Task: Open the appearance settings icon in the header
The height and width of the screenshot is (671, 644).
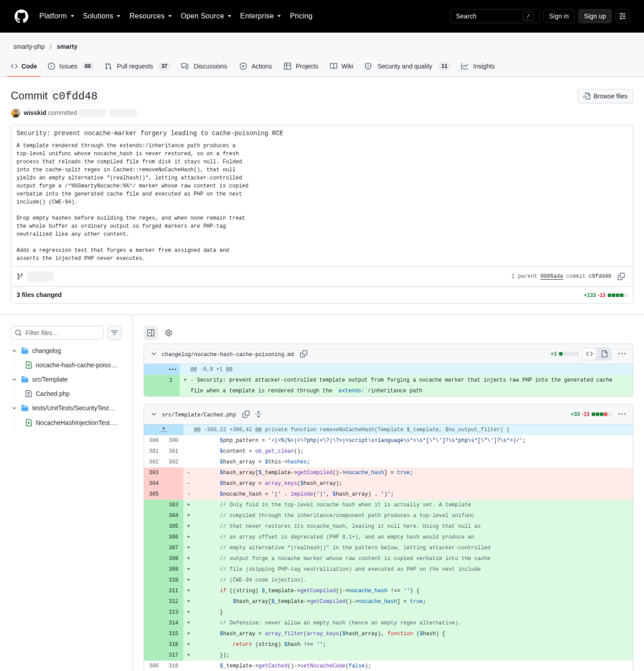Action: [623, 16]
